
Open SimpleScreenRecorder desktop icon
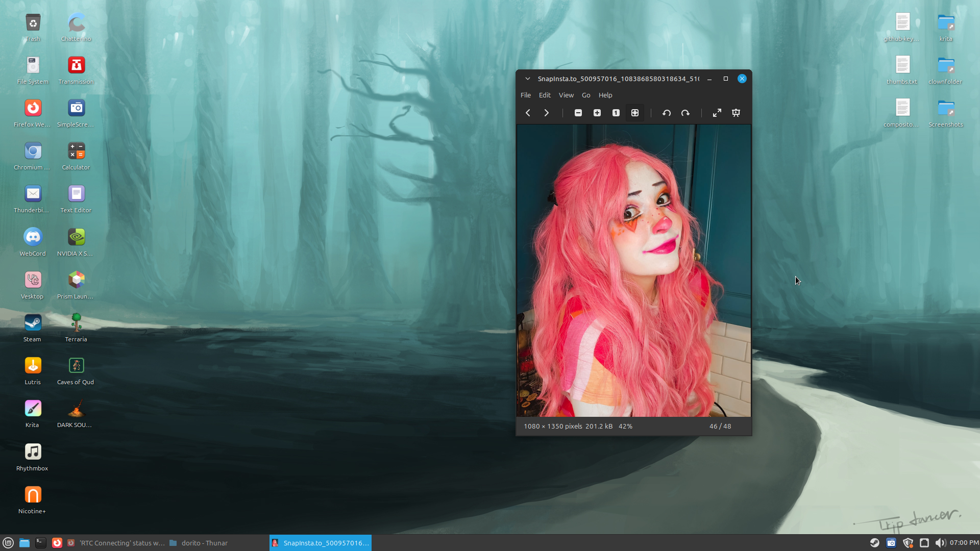pos(76,113)
